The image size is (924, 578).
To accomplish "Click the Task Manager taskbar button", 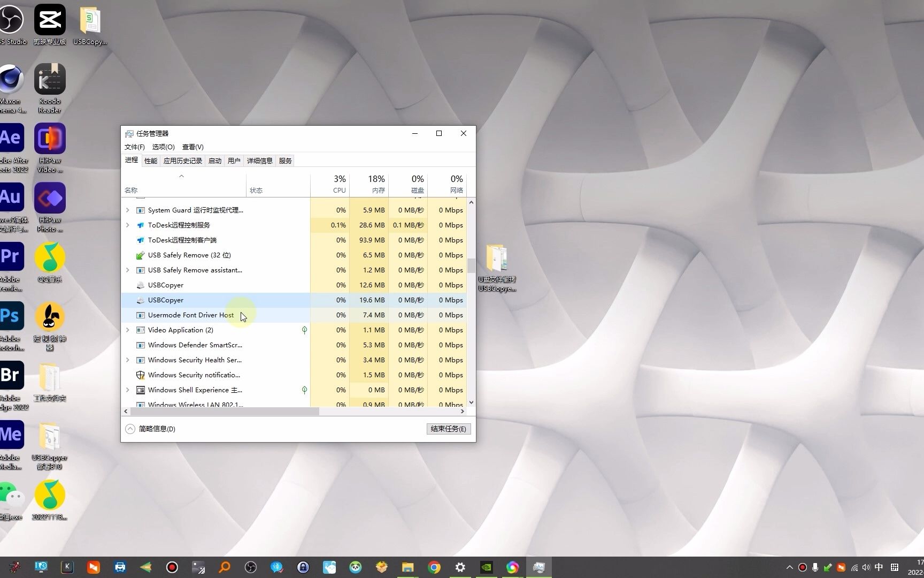I will tap(538, 567).
